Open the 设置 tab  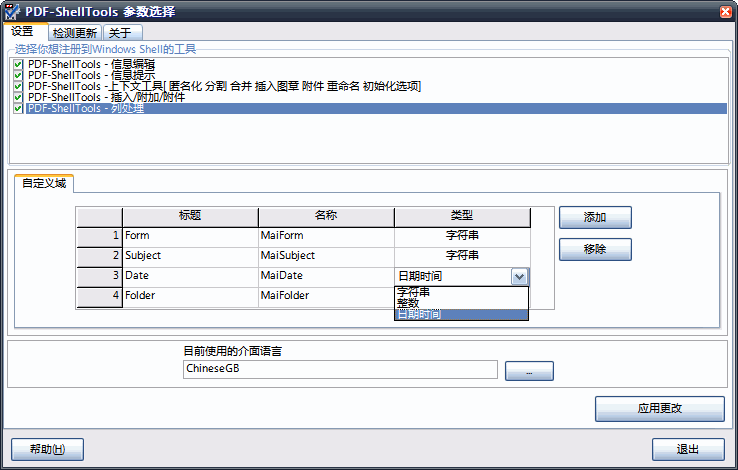coord(23,32)
